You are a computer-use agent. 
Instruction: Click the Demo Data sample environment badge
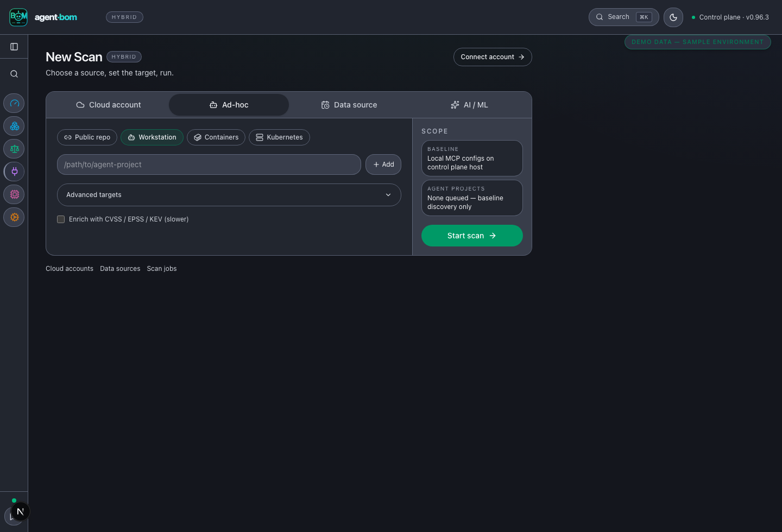coord(697,42)
